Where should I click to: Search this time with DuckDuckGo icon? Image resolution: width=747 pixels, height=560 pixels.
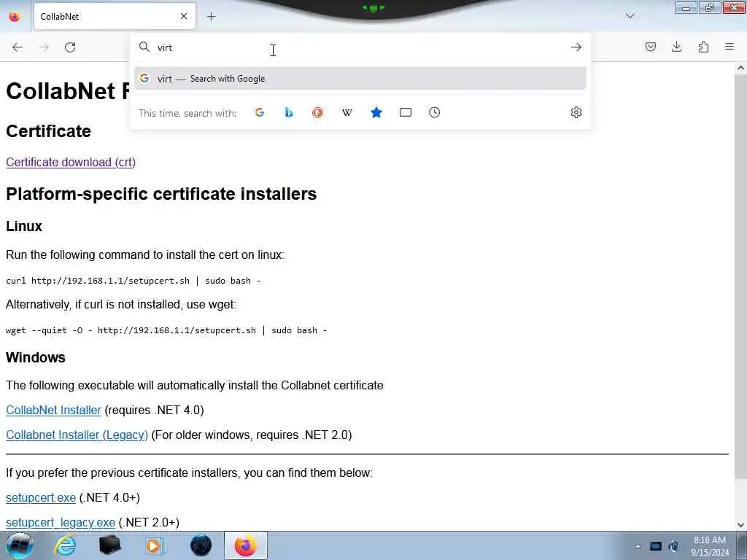coord(318,112)
